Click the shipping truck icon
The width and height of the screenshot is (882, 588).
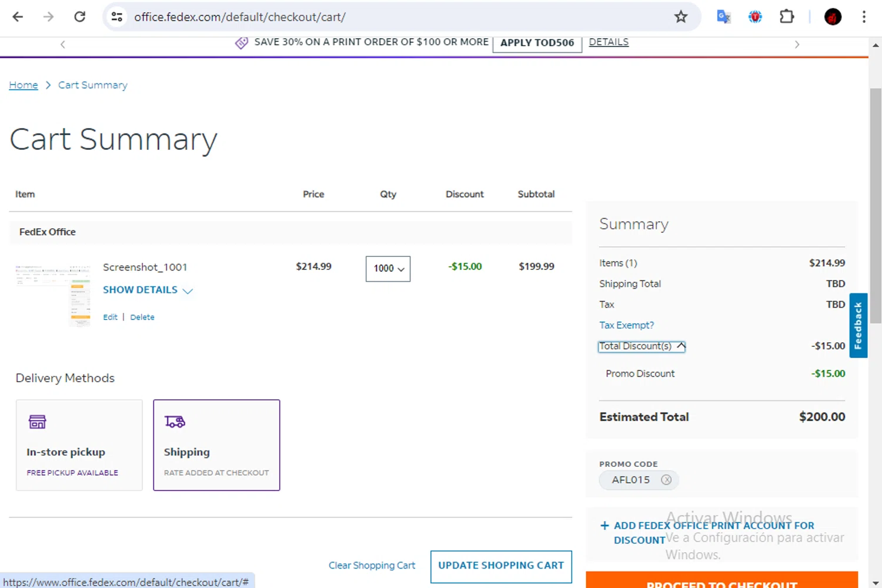(175, 422)
